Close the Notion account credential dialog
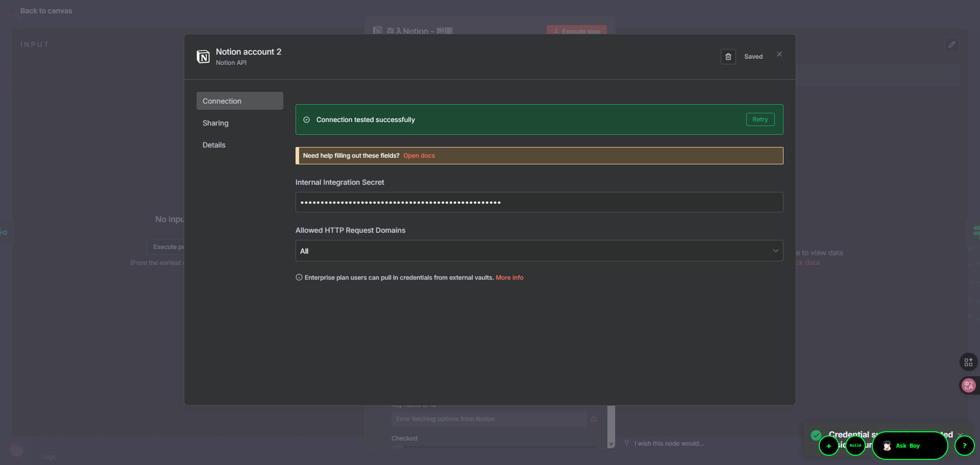This screenshot has width=980, height=465. tap(779, 54)
